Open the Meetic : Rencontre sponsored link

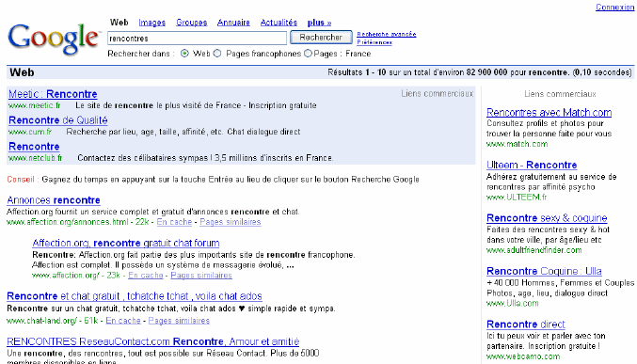click(53, 94)
